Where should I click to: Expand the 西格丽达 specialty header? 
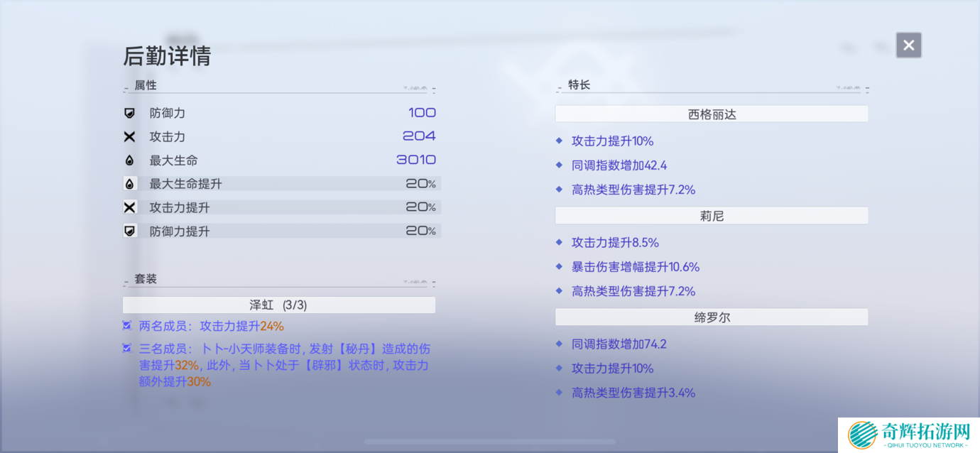tap(712, 114)
